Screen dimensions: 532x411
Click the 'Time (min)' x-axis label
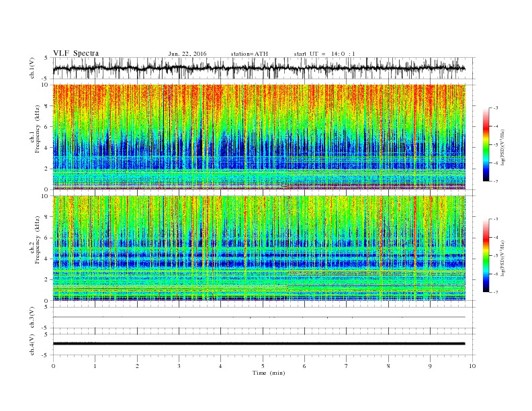[x=269, y=373]
